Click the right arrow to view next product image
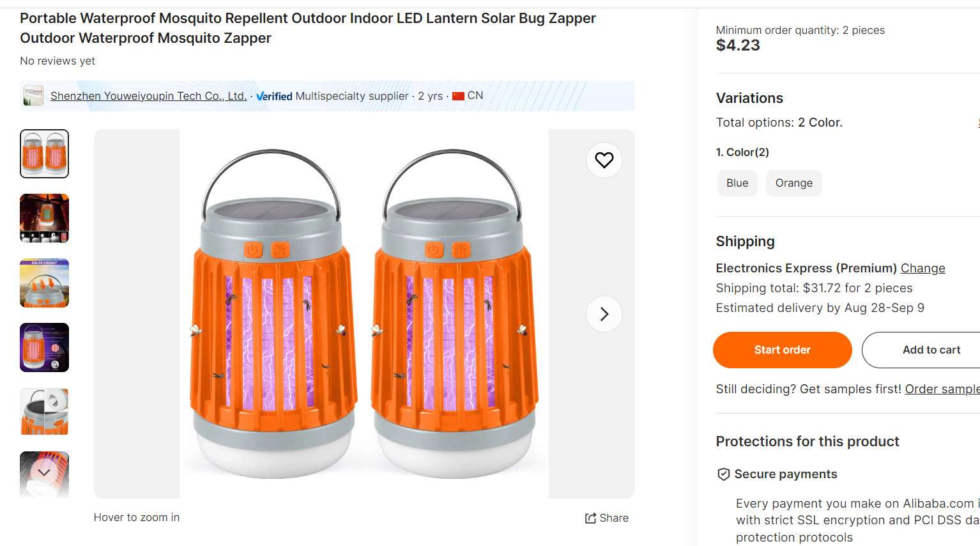Screen dimensions: 980x546 604,314
